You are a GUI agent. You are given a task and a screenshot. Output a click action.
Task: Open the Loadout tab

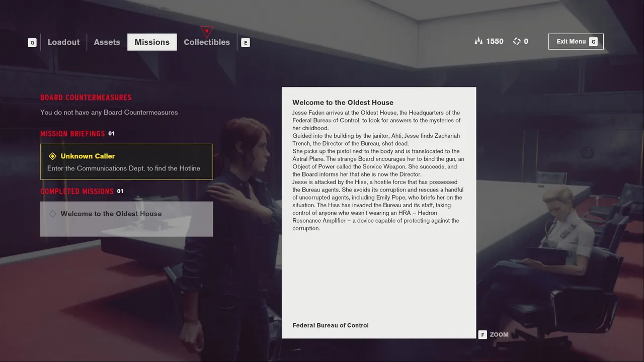coord(63,42)
